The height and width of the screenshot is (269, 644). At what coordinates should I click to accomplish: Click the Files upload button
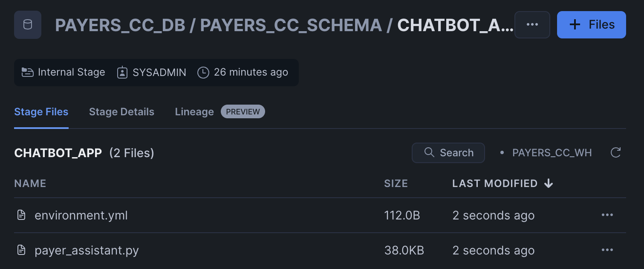point(591,25)
